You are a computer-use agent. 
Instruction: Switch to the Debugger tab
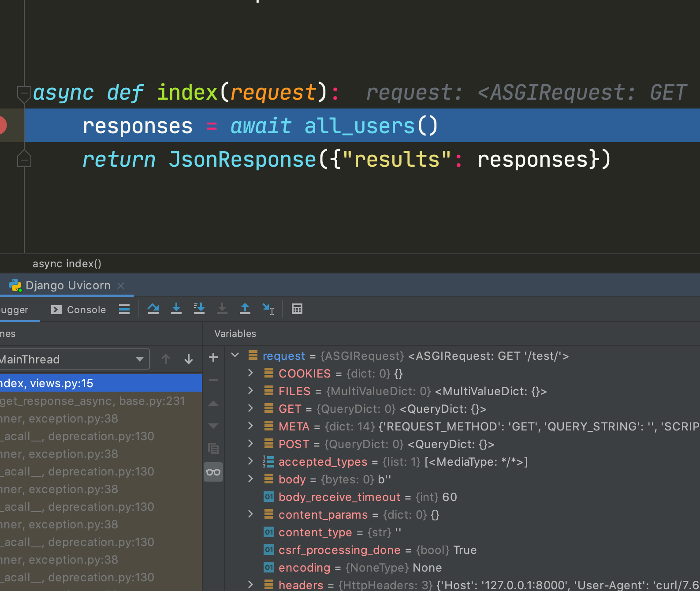click(14, 310)
